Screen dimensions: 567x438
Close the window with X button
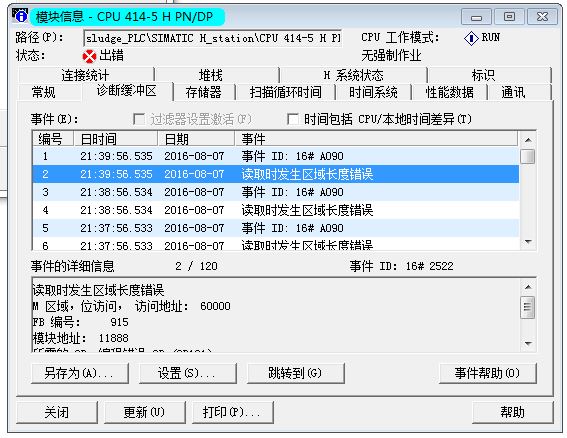click(x=542, y=17)
